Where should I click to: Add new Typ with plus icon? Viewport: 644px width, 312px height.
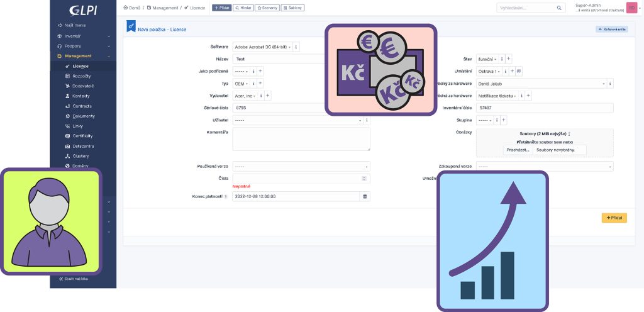[x=260, y=83]
